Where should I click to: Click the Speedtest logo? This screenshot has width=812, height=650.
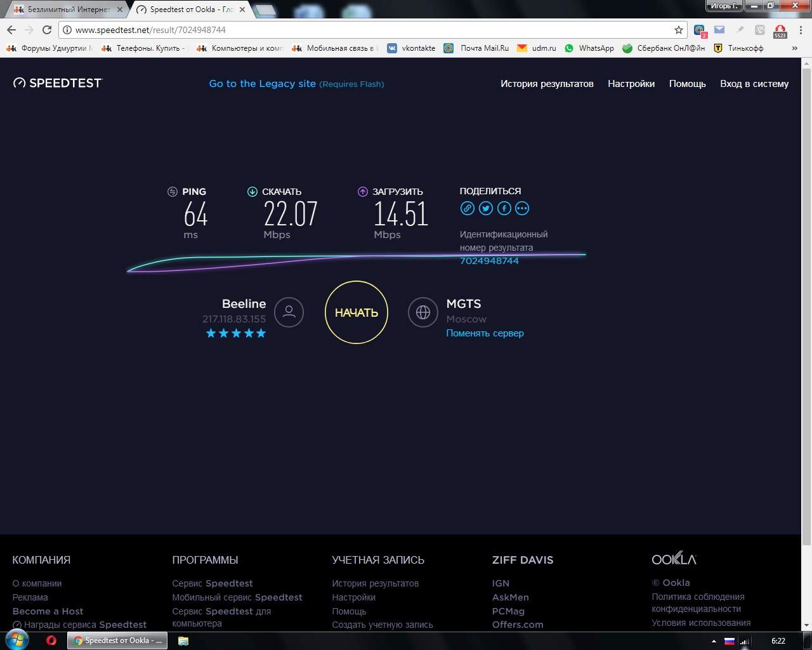click(x=58, y=83)
